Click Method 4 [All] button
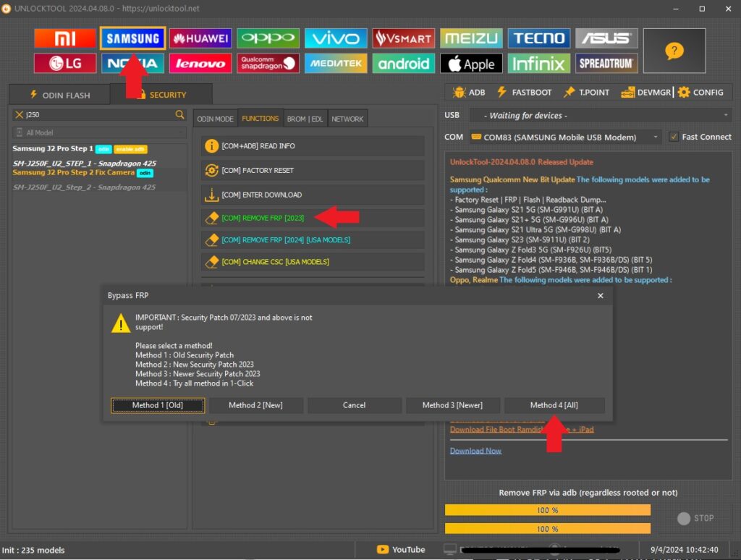The height and width of the screenshot is (560, 741). pyautogui.click(x=554, y=405)
